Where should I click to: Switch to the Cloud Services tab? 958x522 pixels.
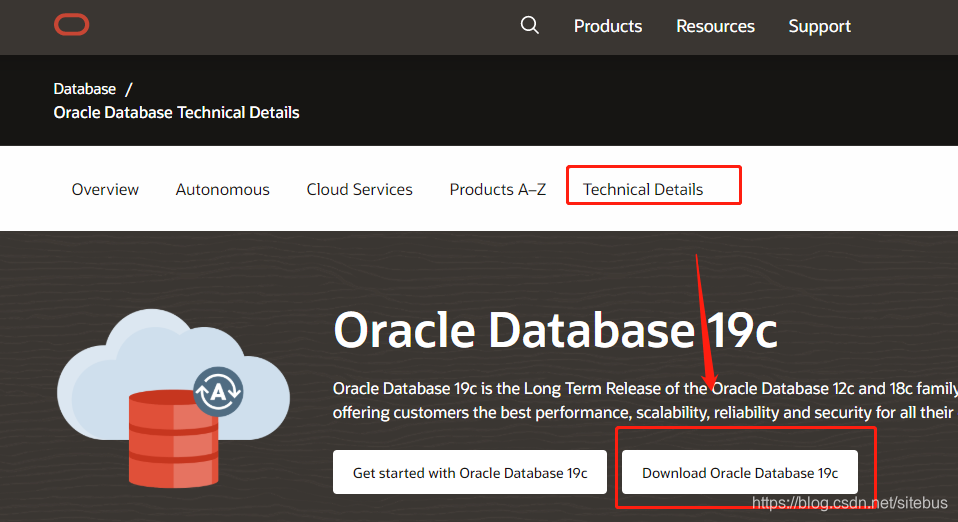[359, 189]
